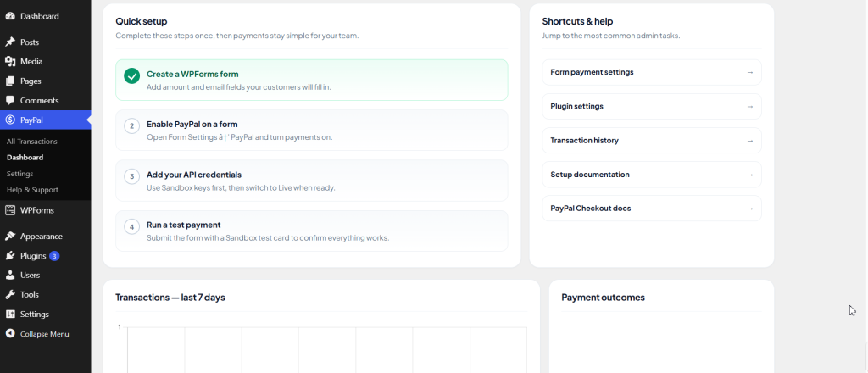Open Form payment settings shortcut
The width and height of the screenshot is (868, 373).
tap(652, 72)
